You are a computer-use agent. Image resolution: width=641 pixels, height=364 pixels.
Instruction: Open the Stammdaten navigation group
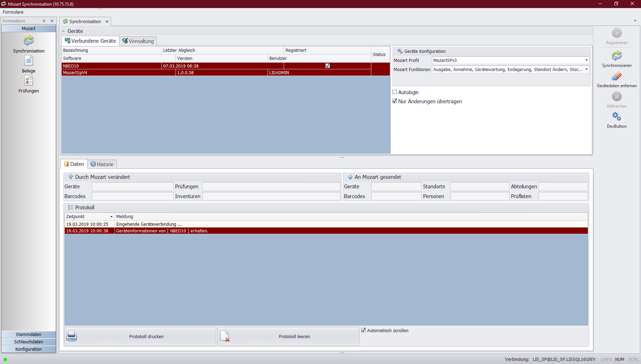[x=29, y=334]
